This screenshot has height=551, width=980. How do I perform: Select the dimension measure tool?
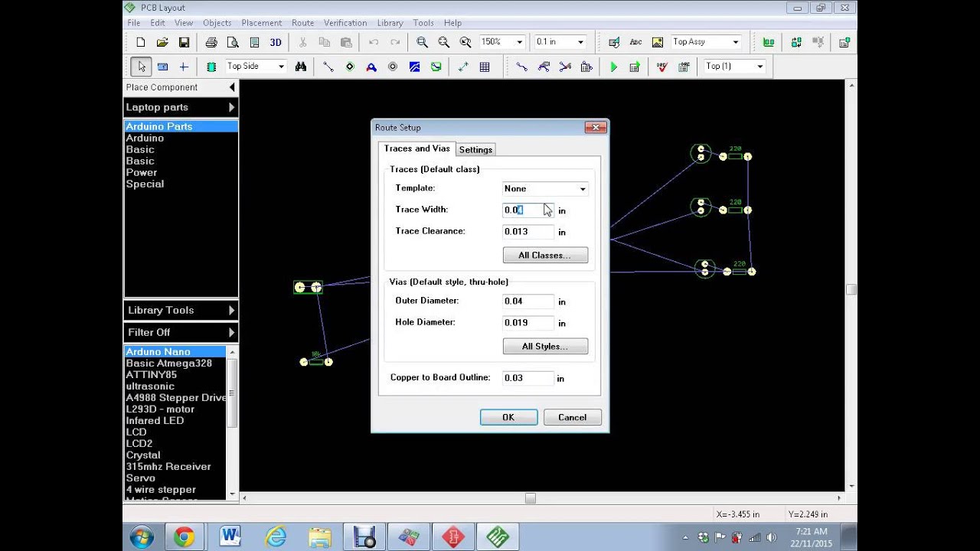[x=463, y=67]
